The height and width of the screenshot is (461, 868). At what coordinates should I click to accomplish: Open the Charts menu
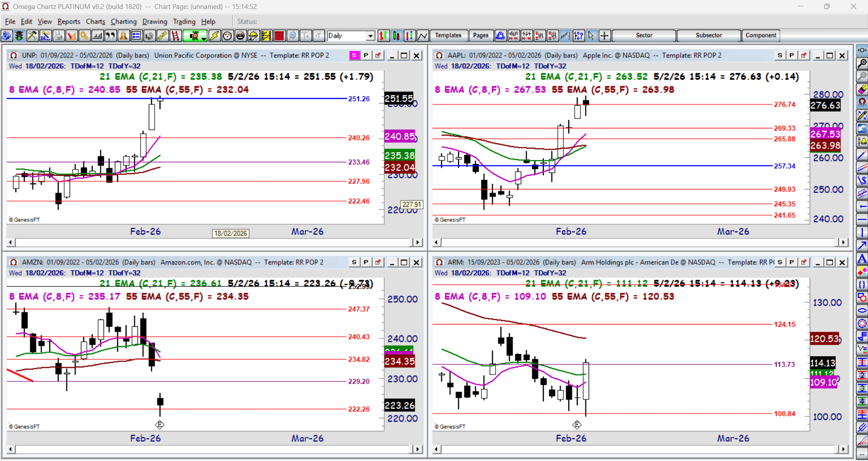point(95,22)
